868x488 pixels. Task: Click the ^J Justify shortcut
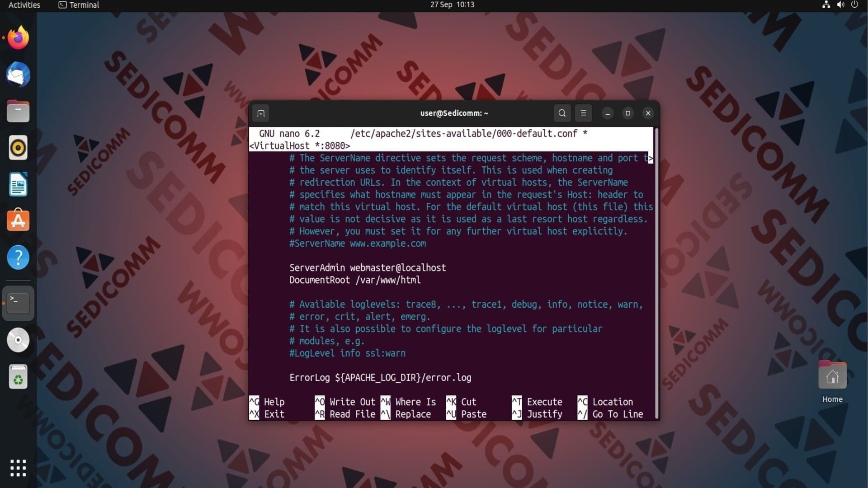tap(537, 414)
